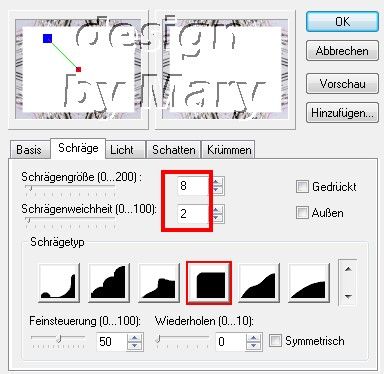Image resolution: width=384 pixels, height=374 pixels.
Task: Click the Schrägenweichheit value field
Action: coord(194,214)
